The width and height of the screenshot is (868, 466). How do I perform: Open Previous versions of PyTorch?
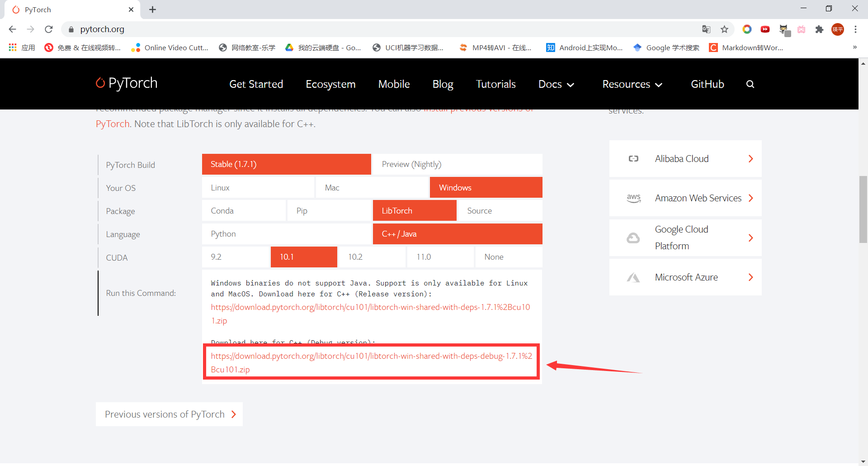[x=169, y=414]
